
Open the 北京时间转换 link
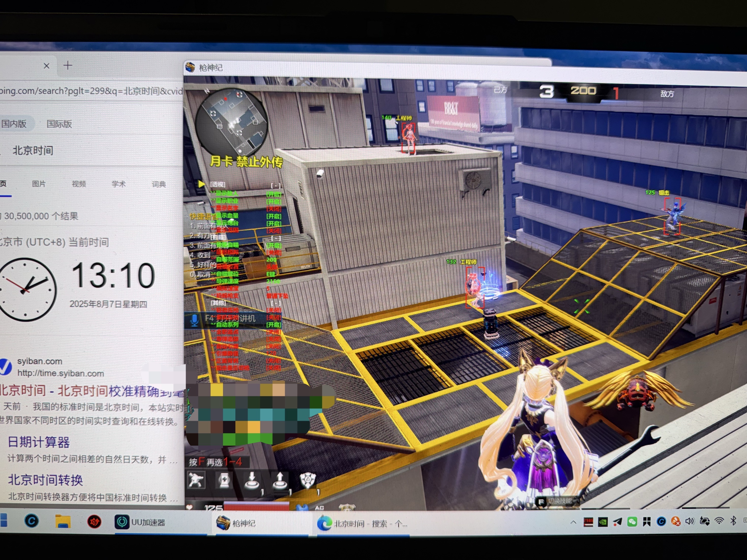pyautogui.click(x=45, y=480)
